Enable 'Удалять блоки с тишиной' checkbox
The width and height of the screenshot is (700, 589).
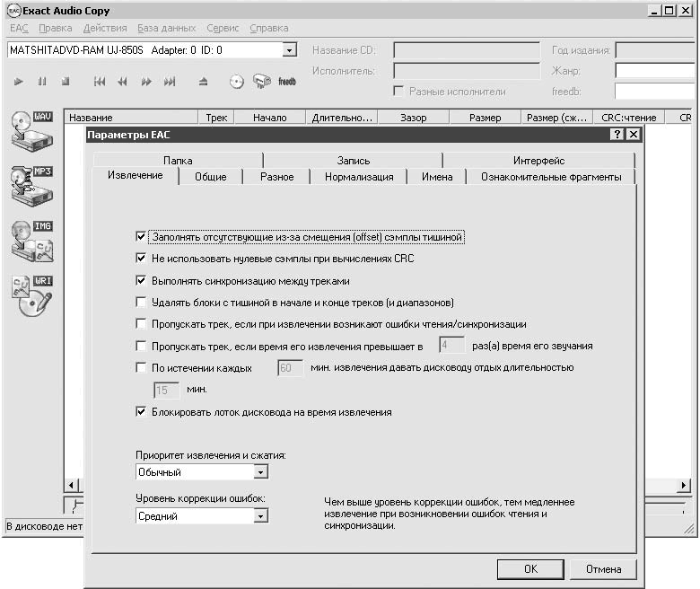[x=141, y=303]
